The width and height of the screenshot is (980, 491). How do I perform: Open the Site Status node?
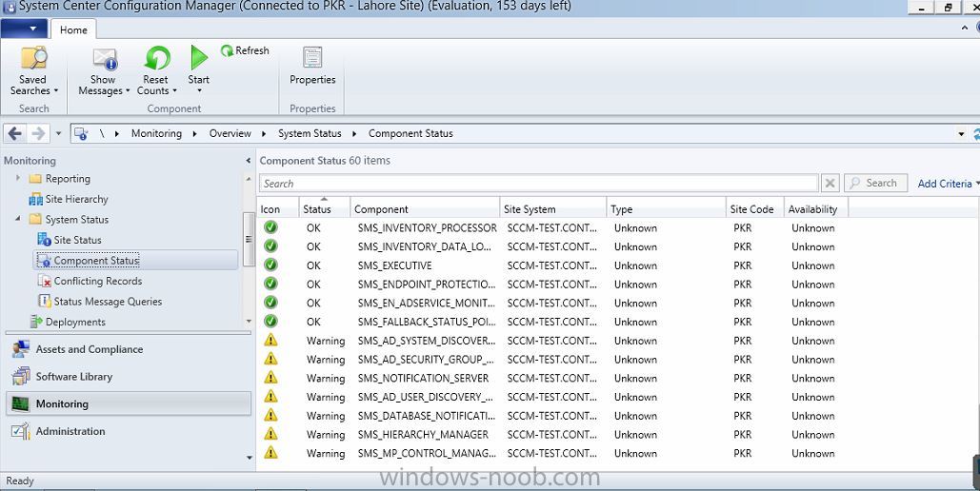coord(70,240)
